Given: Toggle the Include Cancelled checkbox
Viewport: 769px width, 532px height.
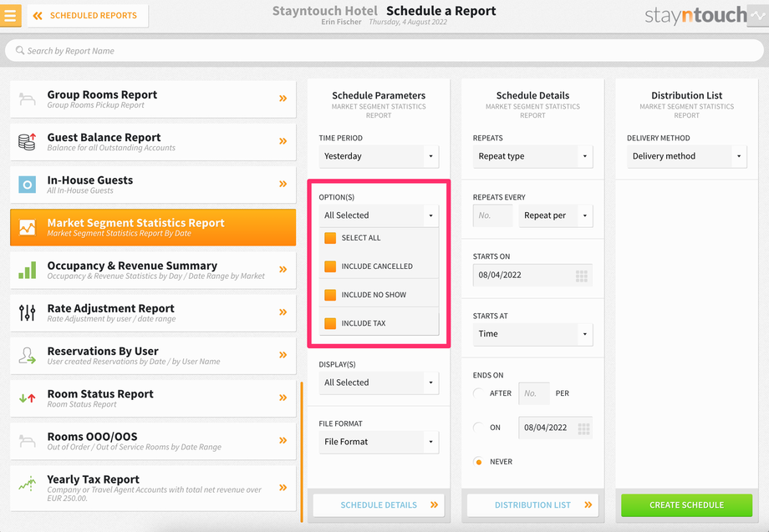Looking at the screenshot, I should 330,266.
